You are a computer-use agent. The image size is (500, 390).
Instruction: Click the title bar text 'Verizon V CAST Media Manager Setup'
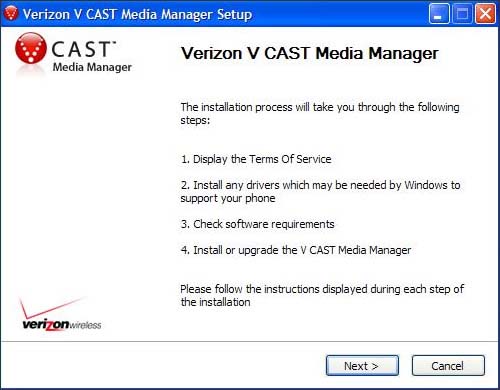pos(137,14)
